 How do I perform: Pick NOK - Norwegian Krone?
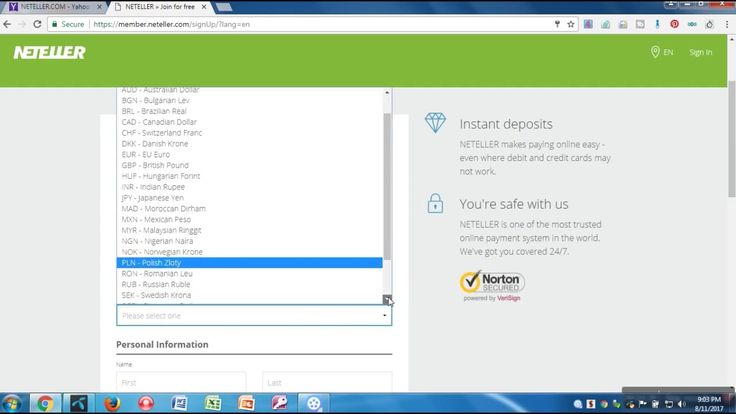[250, 252]
